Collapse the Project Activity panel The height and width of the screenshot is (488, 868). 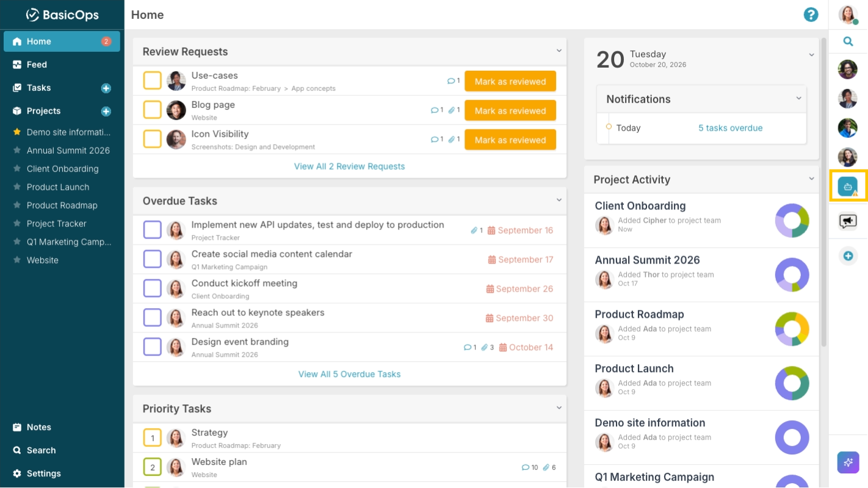click(x=811, y=179)
